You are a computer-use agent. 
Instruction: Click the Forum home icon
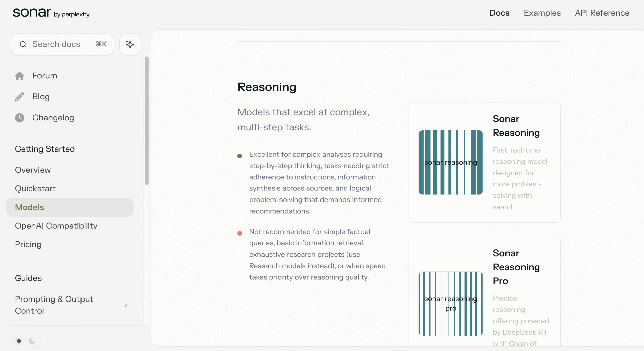[19, 76]
